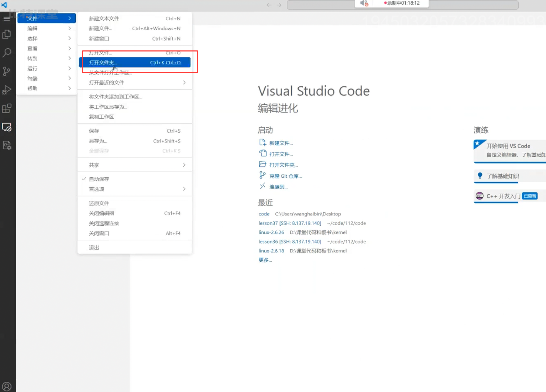Open recent linux-2.6.26 folder
The height and width of the screenshot is (392, 546).
(x=271, y=232)
